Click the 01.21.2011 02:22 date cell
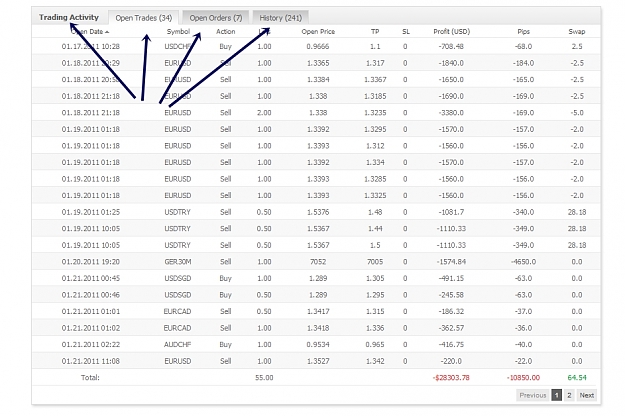Image resolution: width=625 pixels, height=416 pixels. coord(90,345)
